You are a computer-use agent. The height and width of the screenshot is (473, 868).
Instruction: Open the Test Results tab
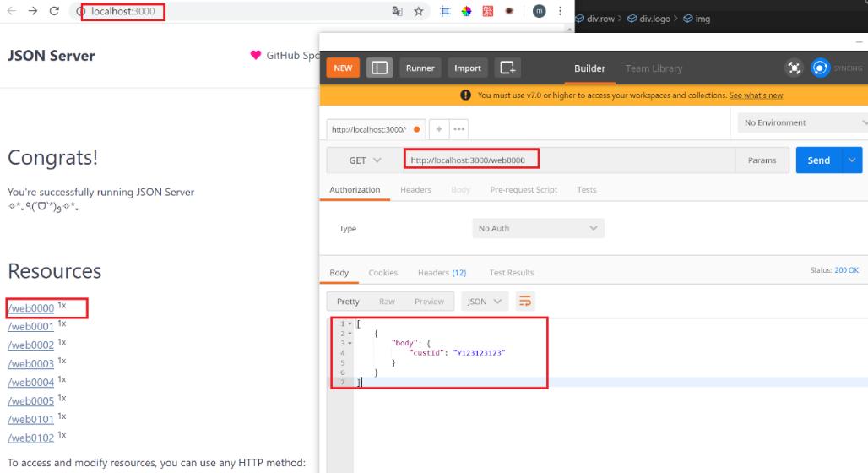512,273
